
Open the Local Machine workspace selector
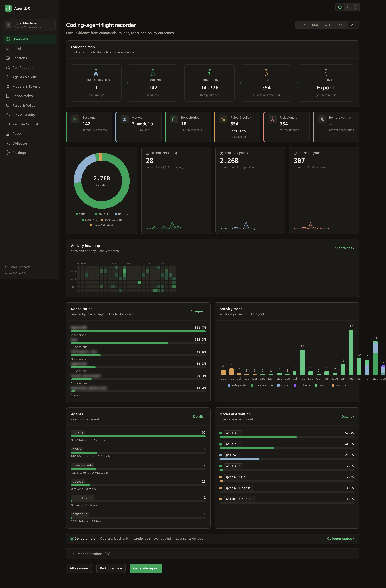[29, 25]
